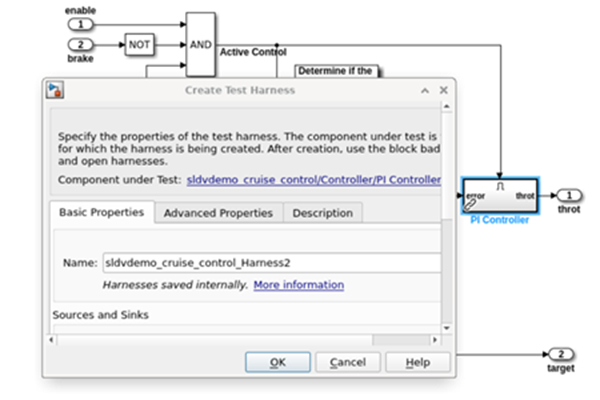Click the More information link
The image size is (600, 400).
pyautogui.click(x=298, y=285)
